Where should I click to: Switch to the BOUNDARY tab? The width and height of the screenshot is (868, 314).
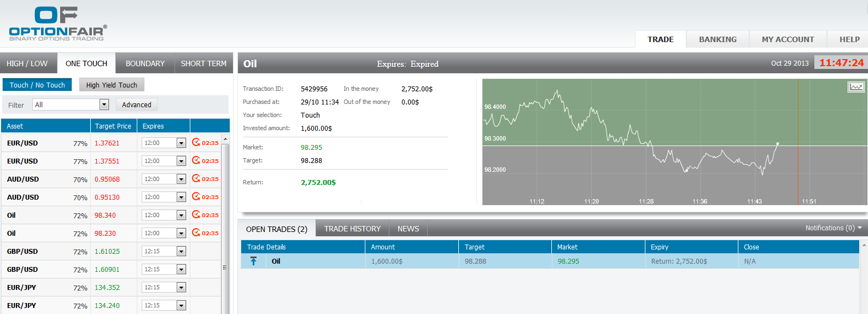[x=145, y=63]
